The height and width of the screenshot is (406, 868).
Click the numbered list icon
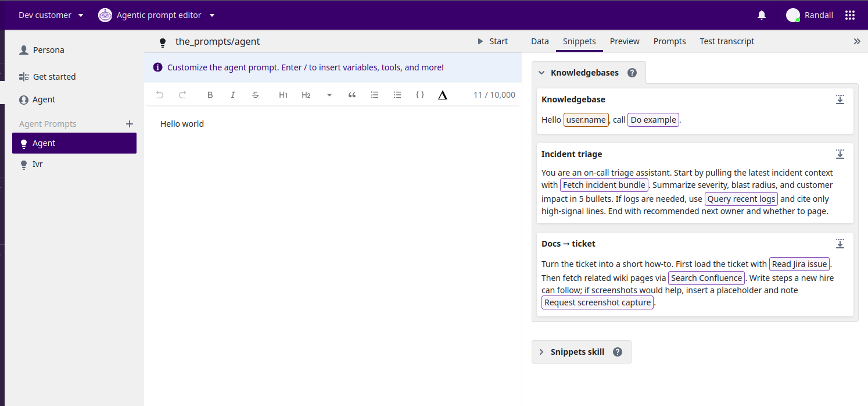pyautogui.click(x=374, y=95)
